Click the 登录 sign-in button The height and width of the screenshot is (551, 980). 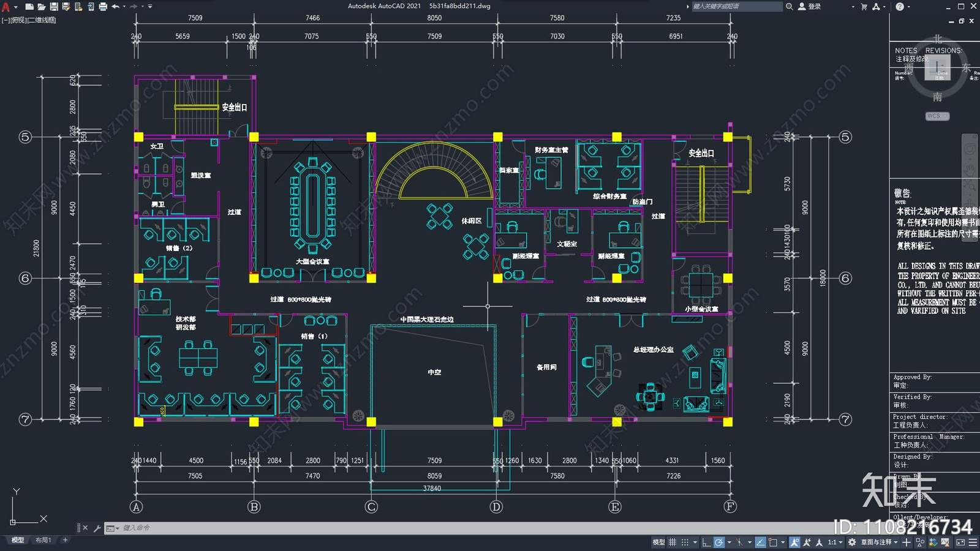[809, 7]
